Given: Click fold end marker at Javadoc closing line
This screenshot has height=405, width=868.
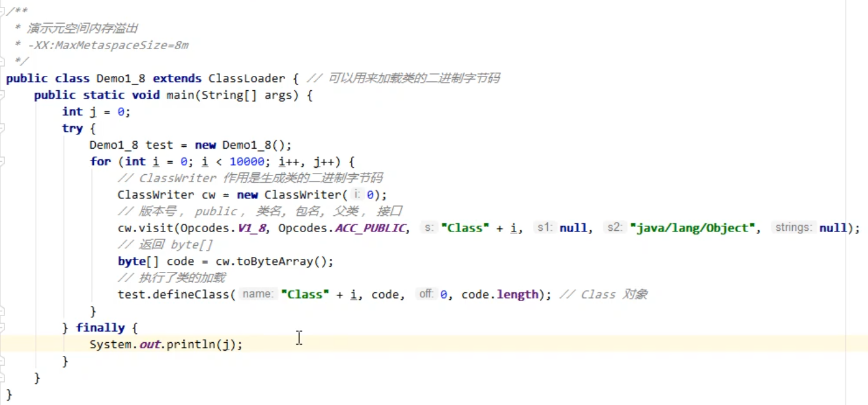Looking at the screenshot, I should (x=2, y=62).
